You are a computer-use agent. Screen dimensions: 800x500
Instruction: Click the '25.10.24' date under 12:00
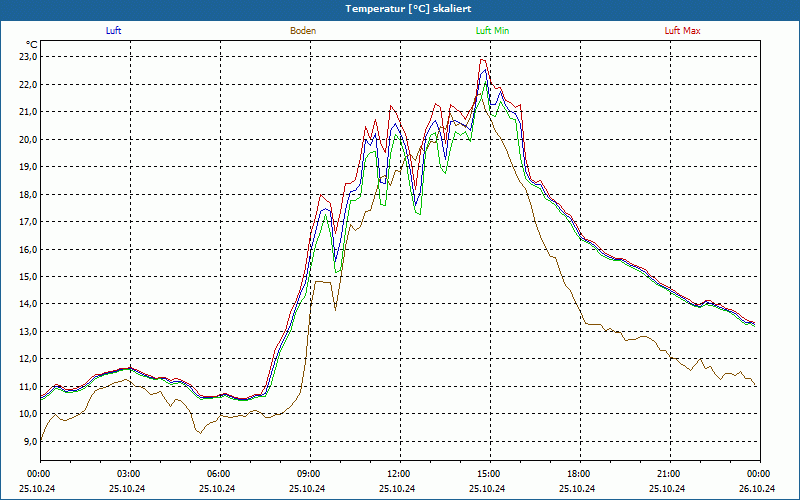[x=397, y=488]
